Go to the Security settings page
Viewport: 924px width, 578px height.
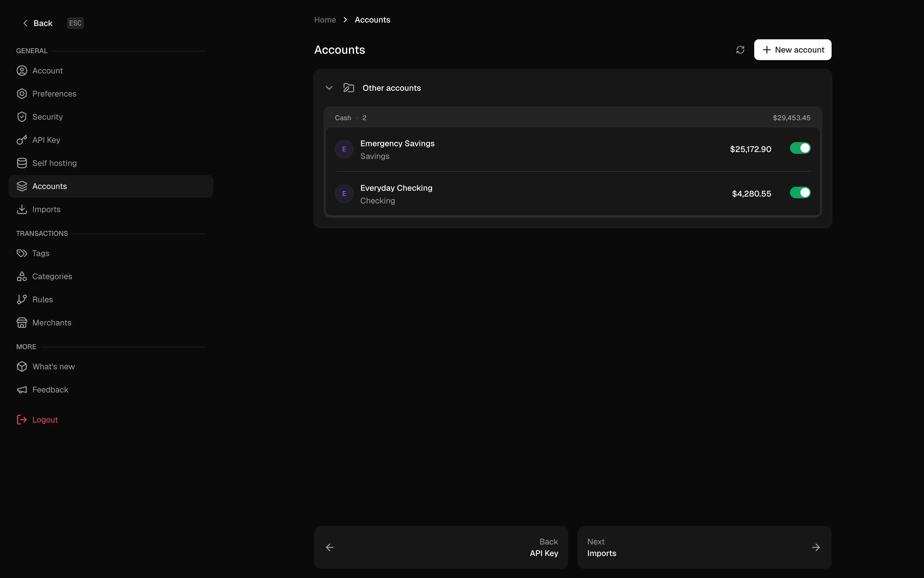[111, 117]
